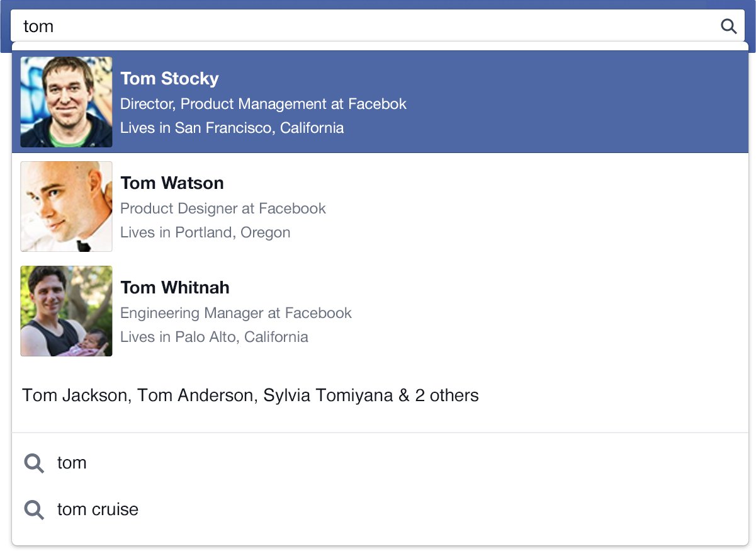Select Tom Watson's profile picture
This screenshot has height=551, width=756.
pos(66,207)
